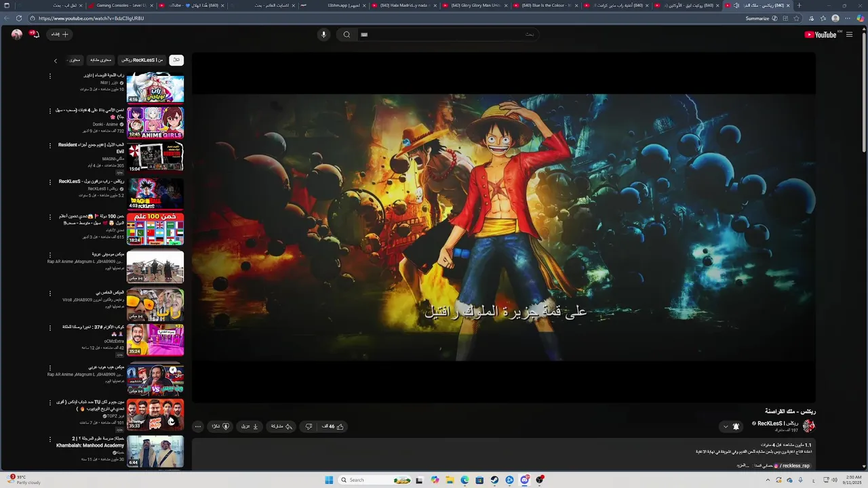This screenshot has height=488, width=868.
Task: Click the magnifier search button
Action: point(347,35)
